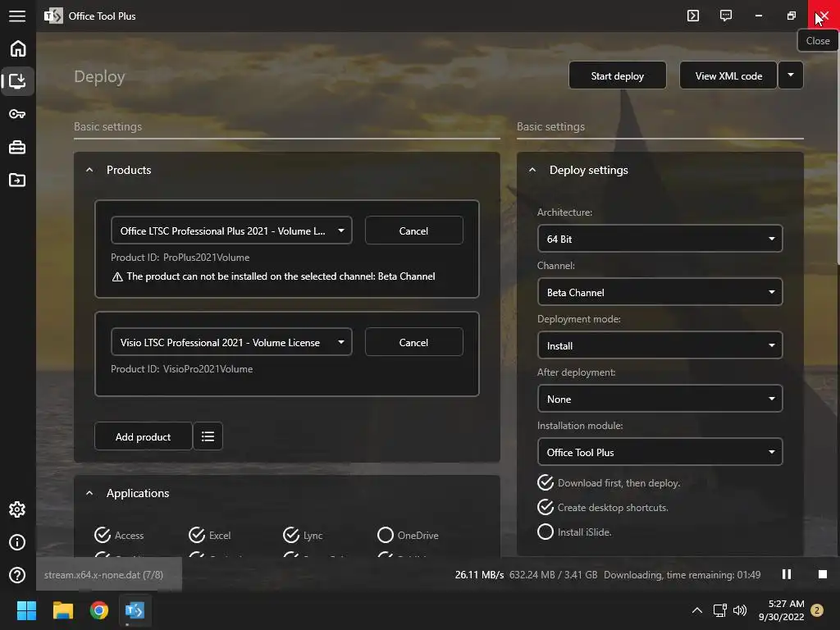This screenshot has width=840, height=630.
Task: Uncheck the Excel application
Action: point(209,535)
